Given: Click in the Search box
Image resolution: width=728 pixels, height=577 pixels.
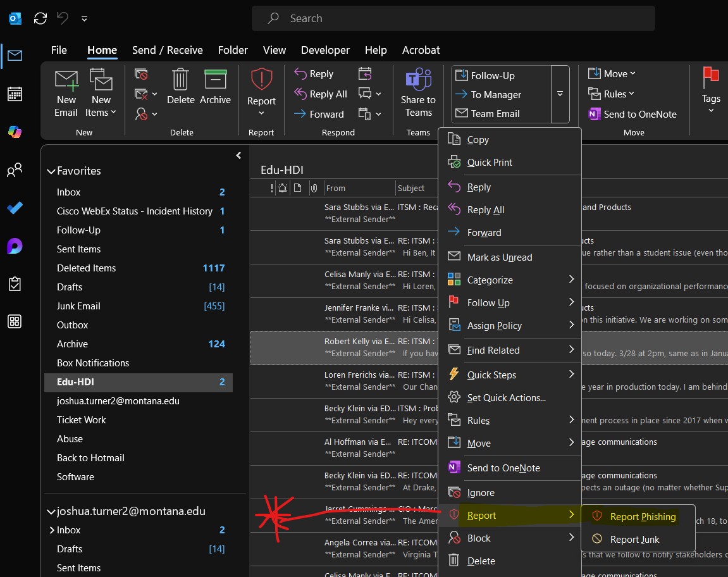Looking at the screenshot, I should [x=453, y=18].
